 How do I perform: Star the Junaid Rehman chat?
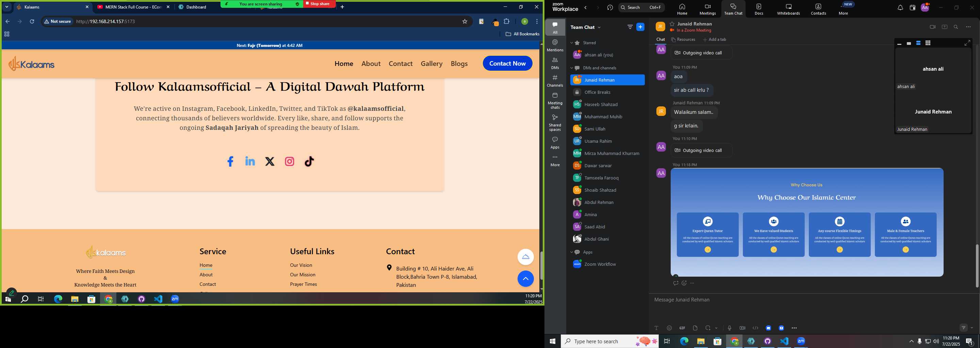[672, 23]
